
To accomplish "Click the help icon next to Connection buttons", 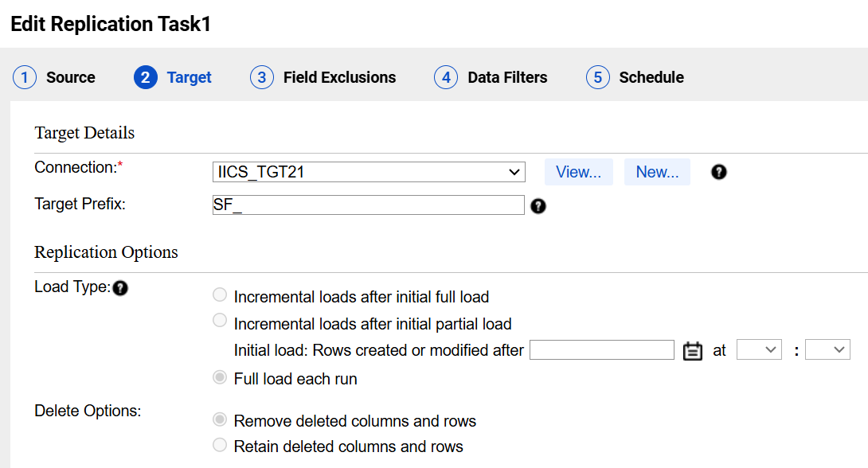I will [718, 172].
